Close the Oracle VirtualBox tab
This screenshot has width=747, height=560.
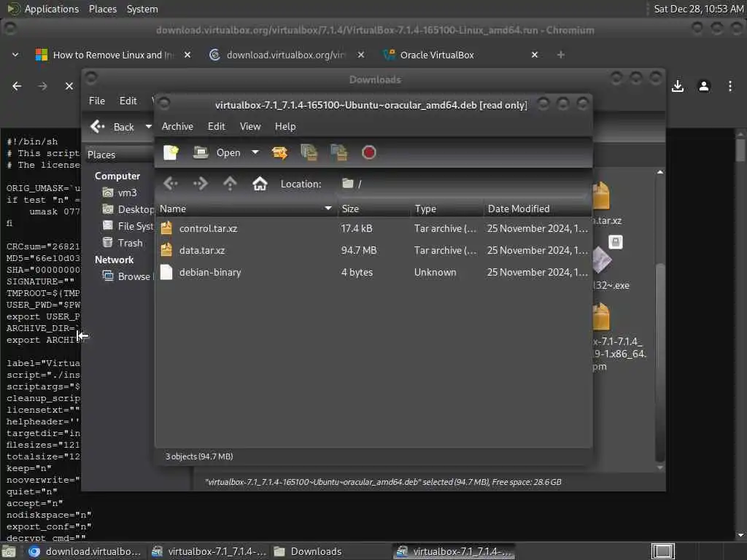[535, 55]
